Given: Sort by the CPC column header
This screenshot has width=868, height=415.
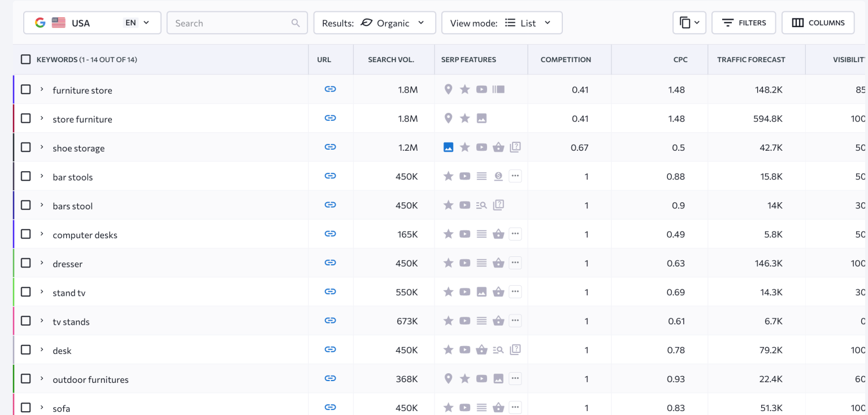Looking at the screenshot, I should tap(680, 59).
